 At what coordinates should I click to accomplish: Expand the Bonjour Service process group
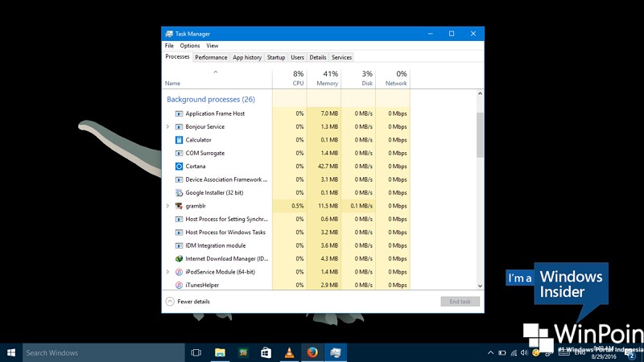[167, 127]
